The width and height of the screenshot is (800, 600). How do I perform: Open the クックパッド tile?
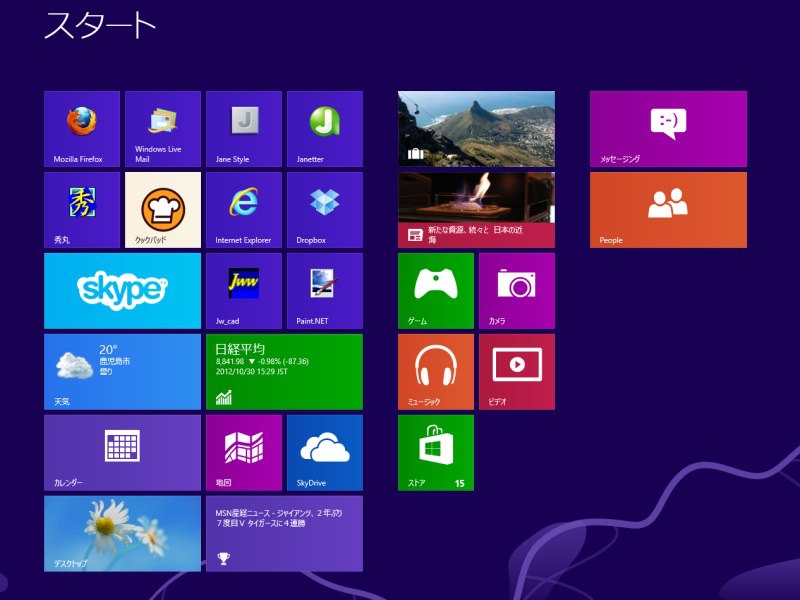click(x=163, y=210)
